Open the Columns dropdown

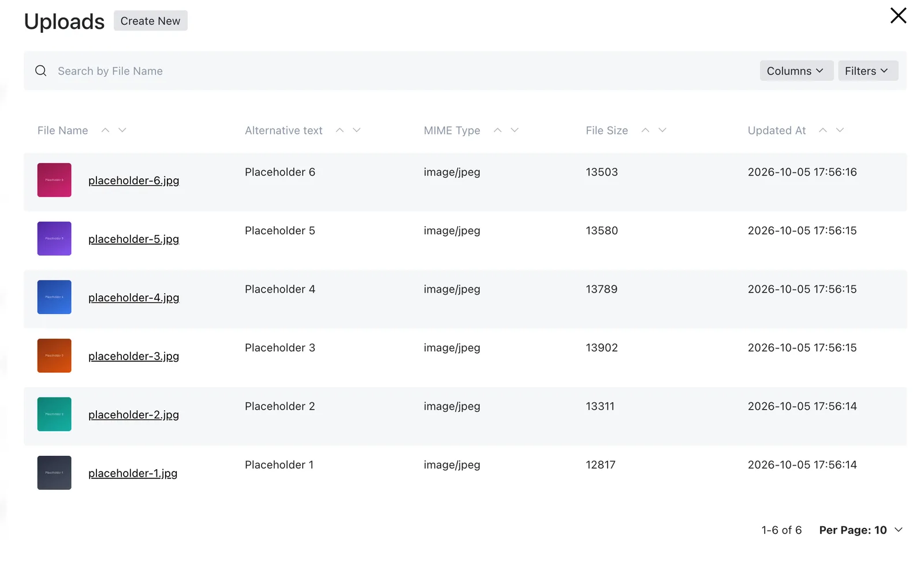click(796, 71)
